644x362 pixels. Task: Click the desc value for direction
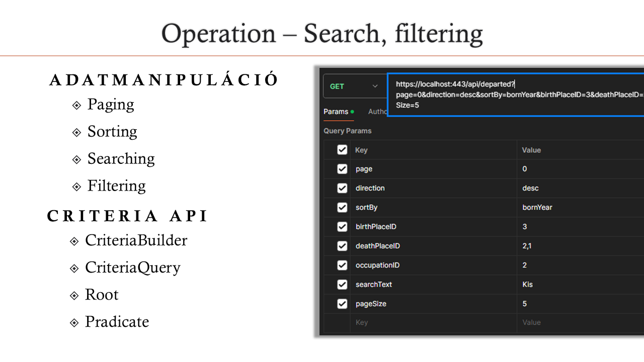point(530,188)
